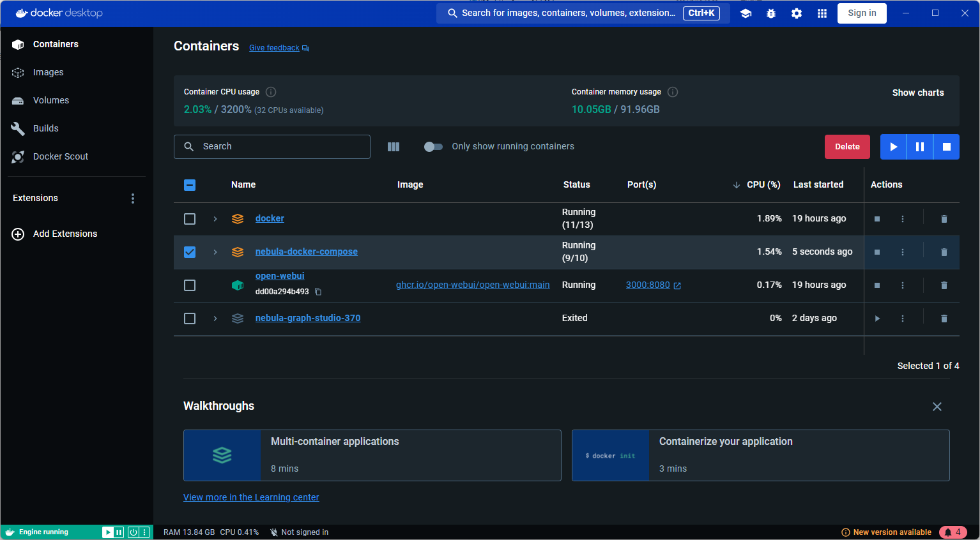Stop the nebula-docker-compose stack
This screenshot has width=980, height=540.
pos(877,252)
